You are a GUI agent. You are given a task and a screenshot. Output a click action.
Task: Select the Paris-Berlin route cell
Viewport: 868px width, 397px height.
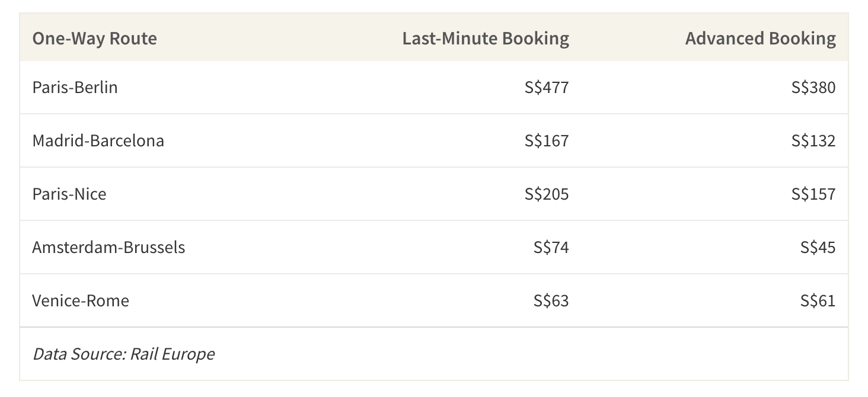point(75,87)
